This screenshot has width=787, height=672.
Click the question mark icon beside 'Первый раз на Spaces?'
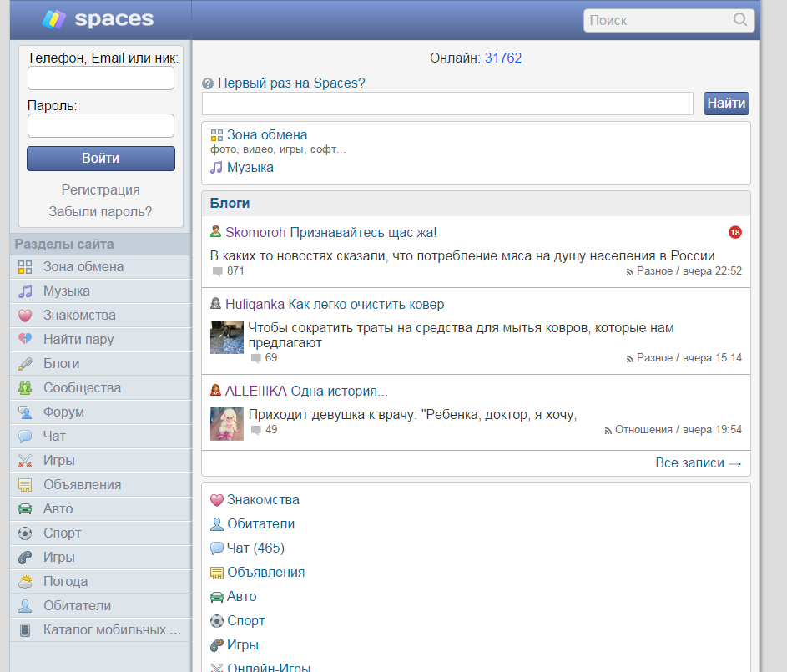coord(208,83)
